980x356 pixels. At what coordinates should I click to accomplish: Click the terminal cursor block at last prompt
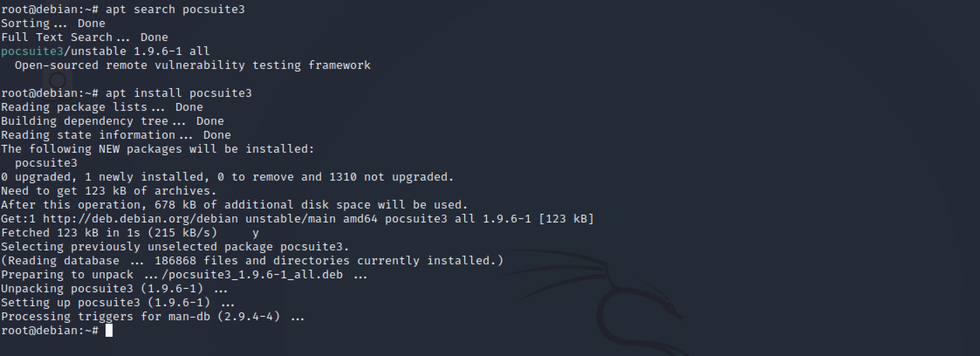(109, 330)
